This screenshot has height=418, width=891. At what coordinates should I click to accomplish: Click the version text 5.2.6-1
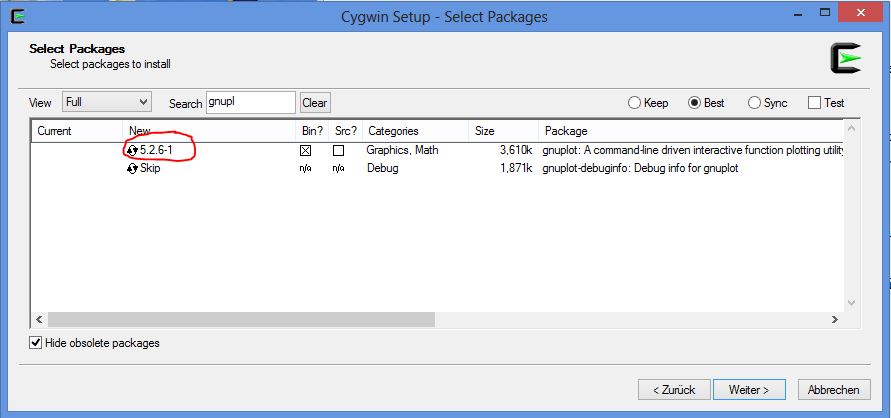[156, 151]
